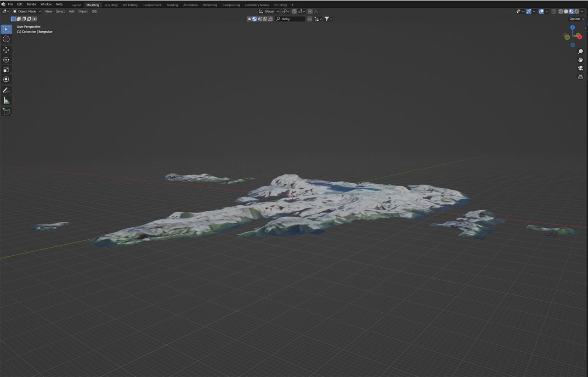Open the Edit menu
This screenshot has width=588, height=377.
tap(20, 4)
